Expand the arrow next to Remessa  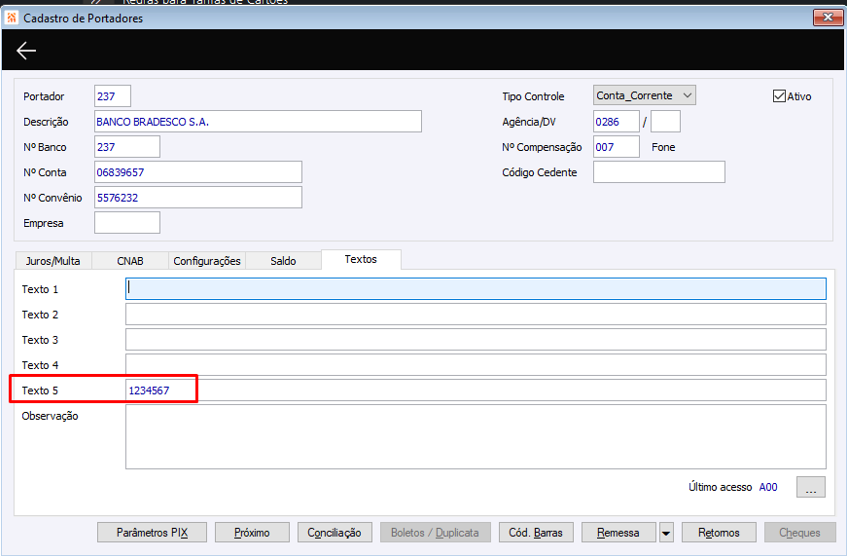(x=666, y=533)
